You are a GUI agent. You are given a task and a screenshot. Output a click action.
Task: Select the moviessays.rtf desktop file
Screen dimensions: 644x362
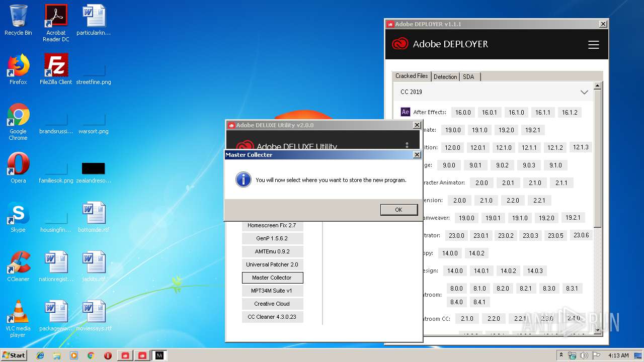(x=94, y=316)
